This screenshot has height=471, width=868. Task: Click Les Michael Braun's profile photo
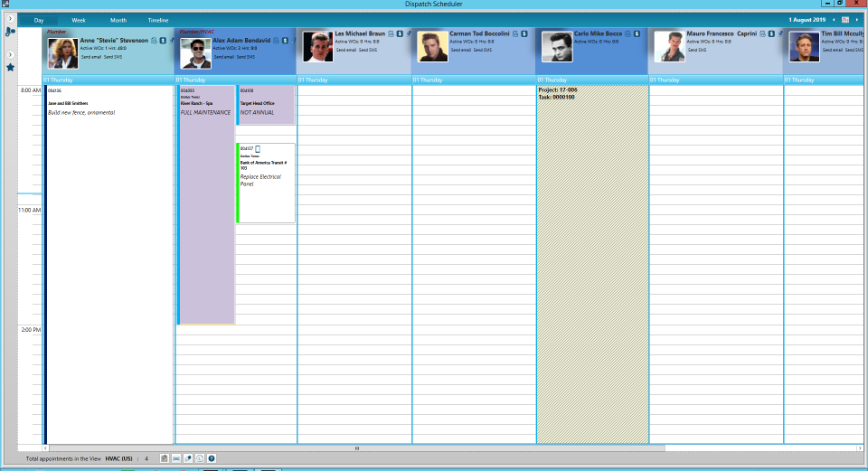[x=317, y=46]
